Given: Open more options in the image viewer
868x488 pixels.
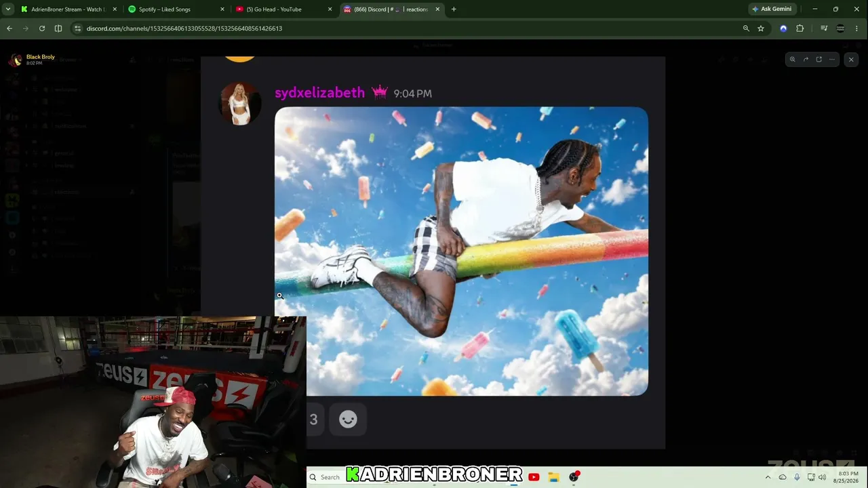Looking at the screenshot, I should point(832,60).
